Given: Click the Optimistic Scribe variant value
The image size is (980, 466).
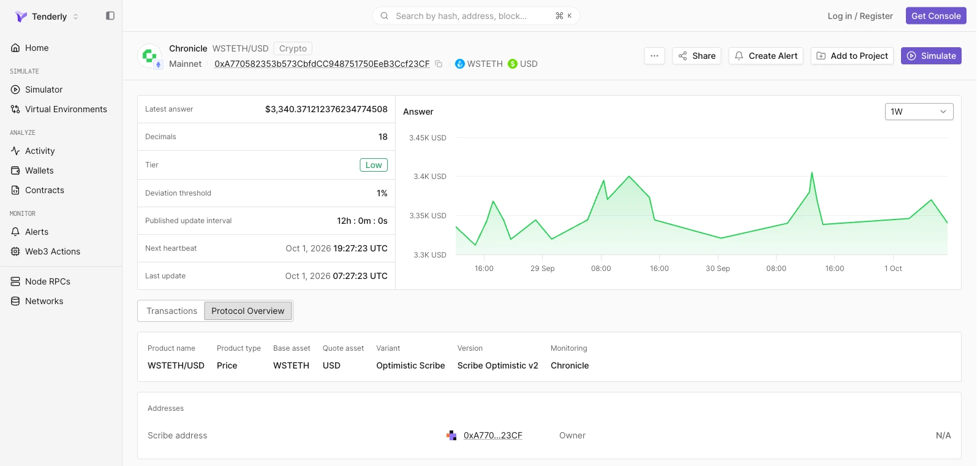Looking at the screenshot, I should [x=410, y=365].
